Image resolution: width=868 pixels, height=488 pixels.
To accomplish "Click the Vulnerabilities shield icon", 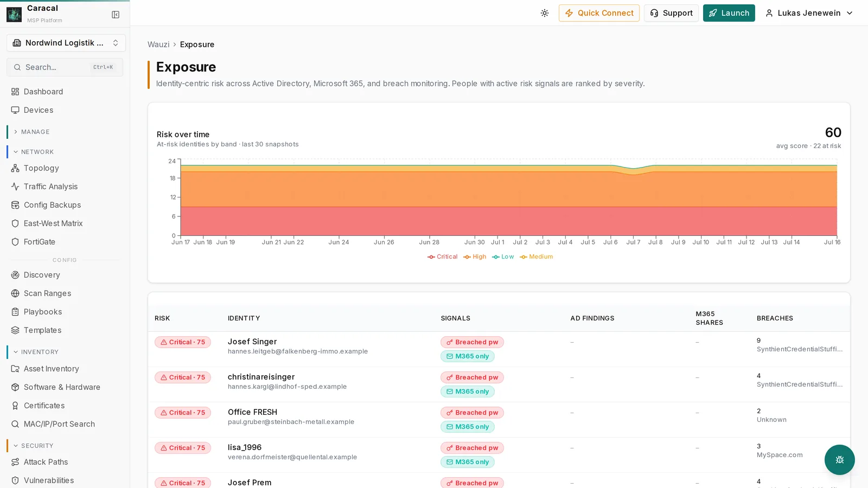I will tap(15, 480).
